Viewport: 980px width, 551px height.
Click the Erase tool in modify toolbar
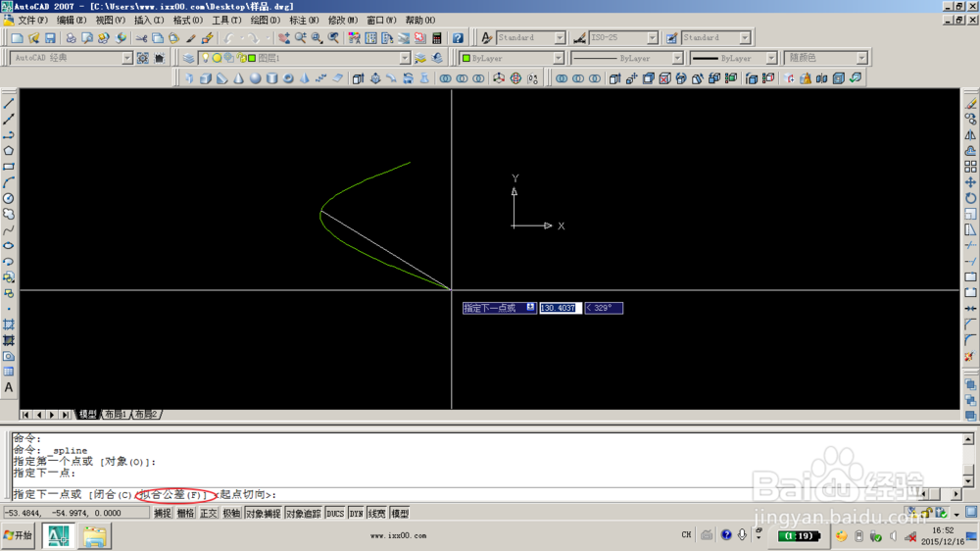970,103
